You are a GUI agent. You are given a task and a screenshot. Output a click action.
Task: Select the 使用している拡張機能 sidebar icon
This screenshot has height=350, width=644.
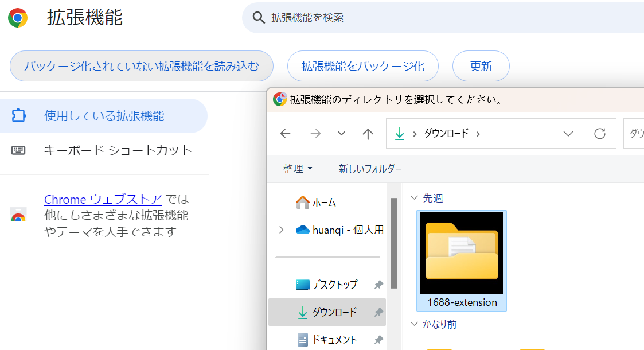tap(18, 115)
